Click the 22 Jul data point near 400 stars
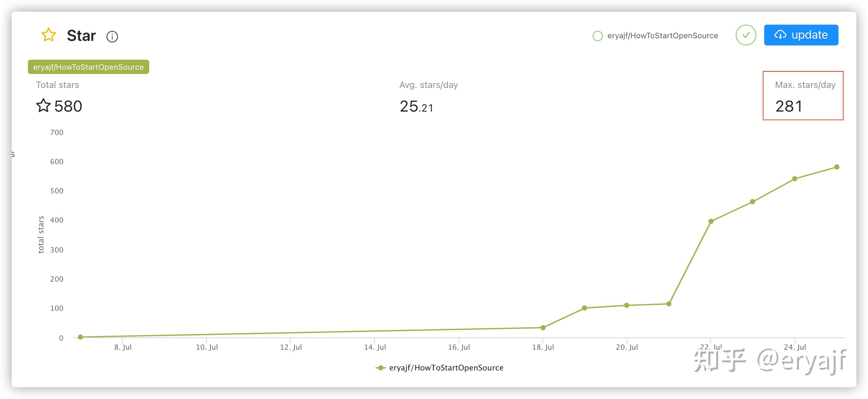The height and width of the screenshot is (399, 868). point(711,221)
